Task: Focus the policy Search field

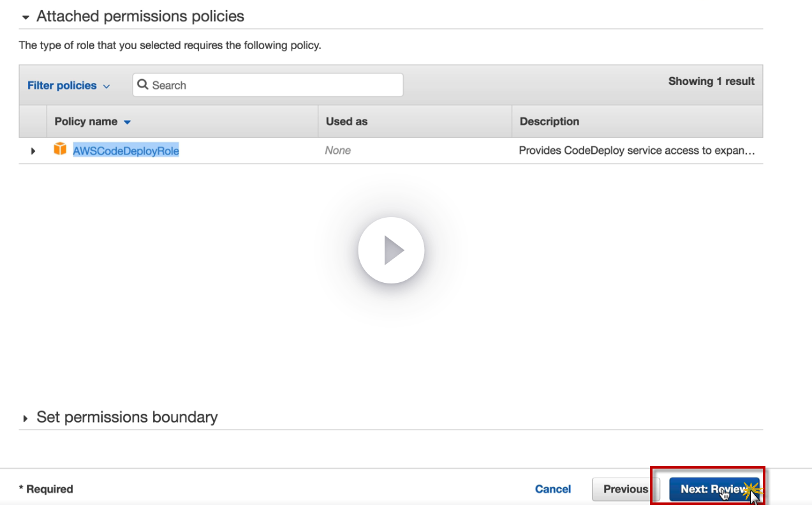Action: (274, 85)
